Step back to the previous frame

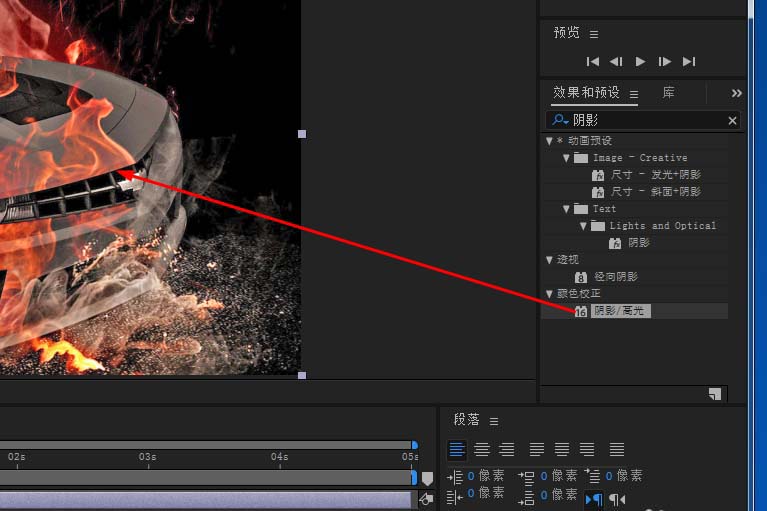[617, 61]
